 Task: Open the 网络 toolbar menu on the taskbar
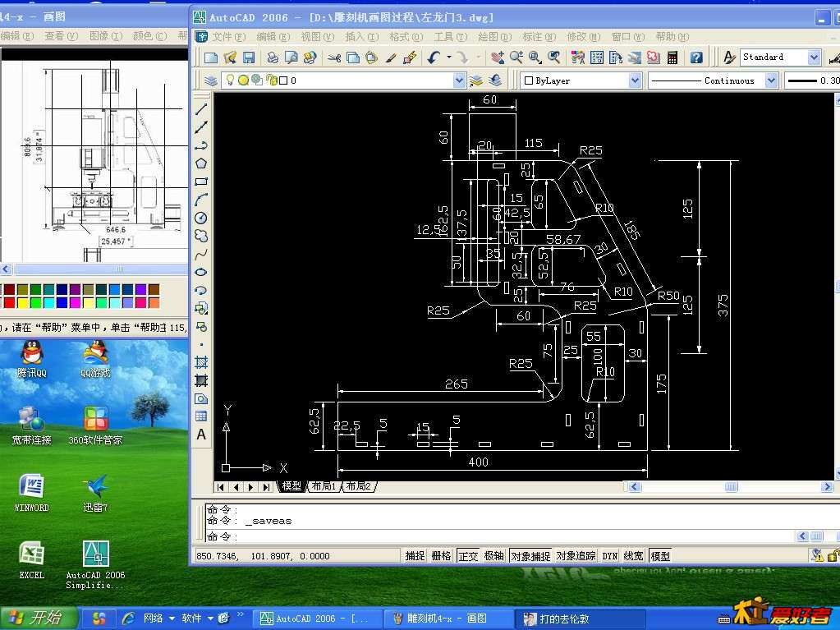(x=159, y=619)
